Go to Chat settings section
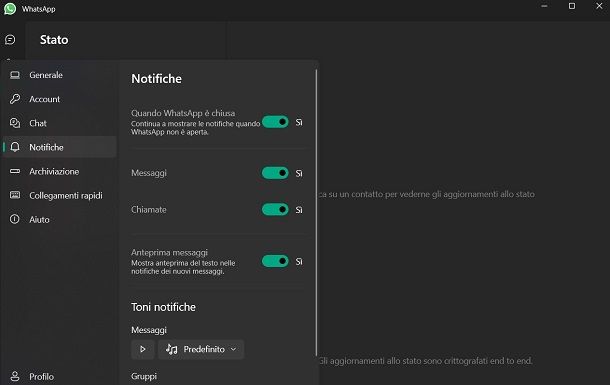 pyautogui.click(x=60, y=123)
